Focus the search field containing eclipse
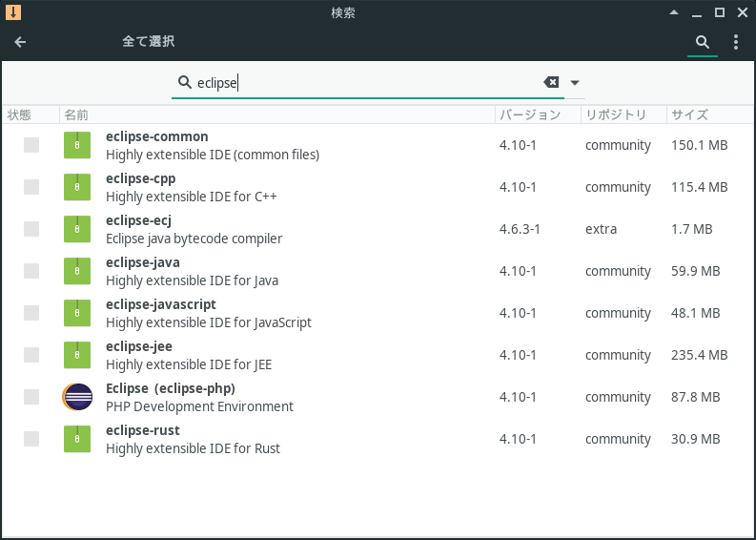The width and height of the screenshot is (756, 540). 367,82
